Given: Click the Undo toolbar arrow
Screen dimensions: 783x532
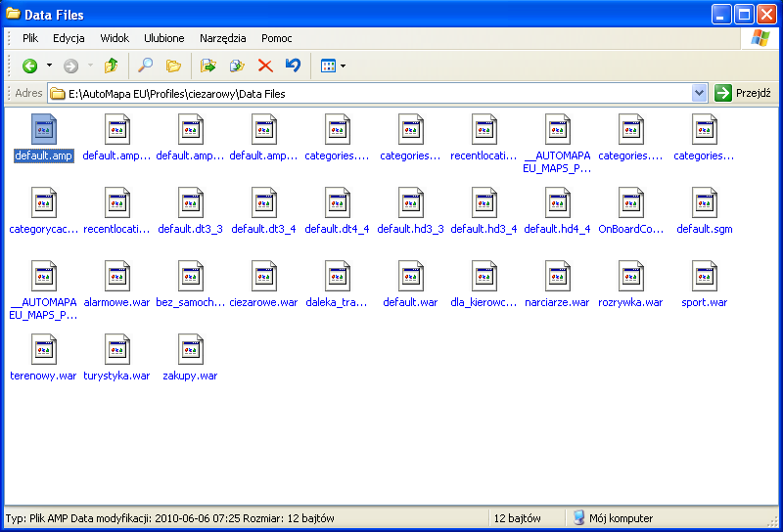Looking at the screenshot, I should pos(293,66).
